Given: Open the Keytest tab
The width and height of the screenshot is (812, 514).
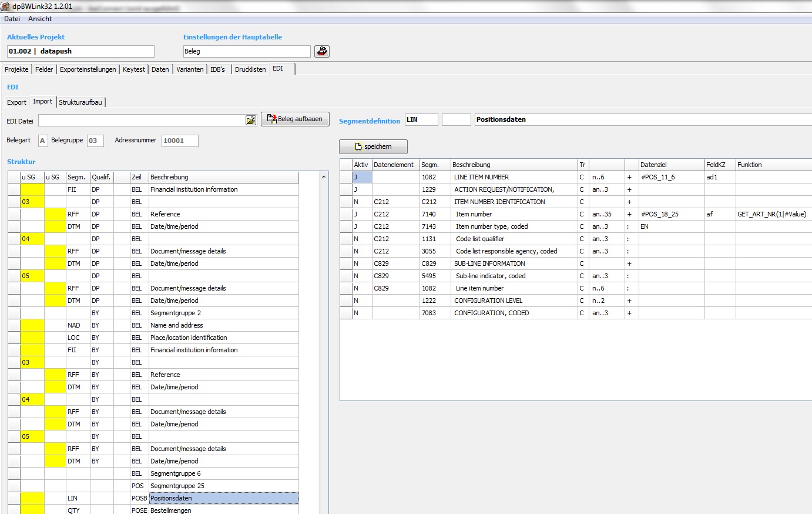Looking at the screenshot, I should (x=133, y=69).
